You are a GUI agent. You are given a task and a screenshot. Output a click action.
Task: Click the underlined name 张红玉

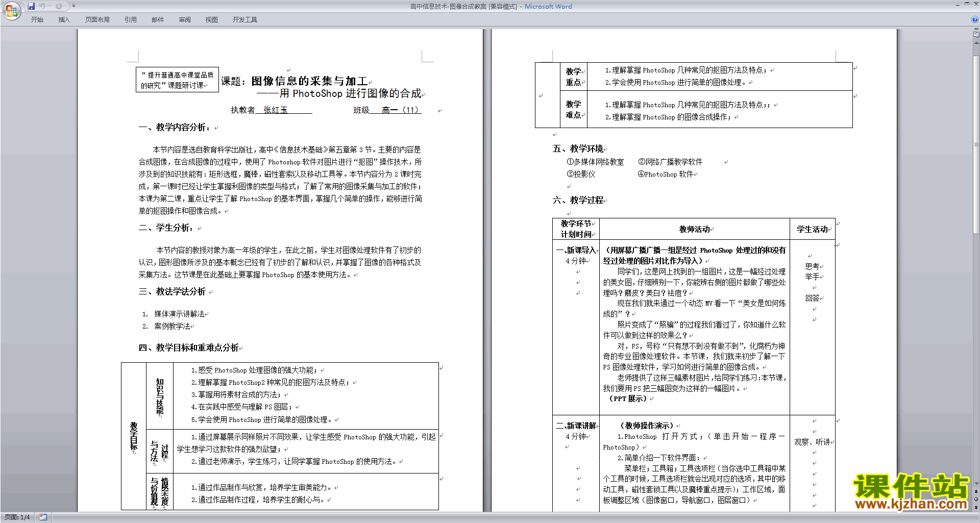pyautogui.click(x=276, y=110)
